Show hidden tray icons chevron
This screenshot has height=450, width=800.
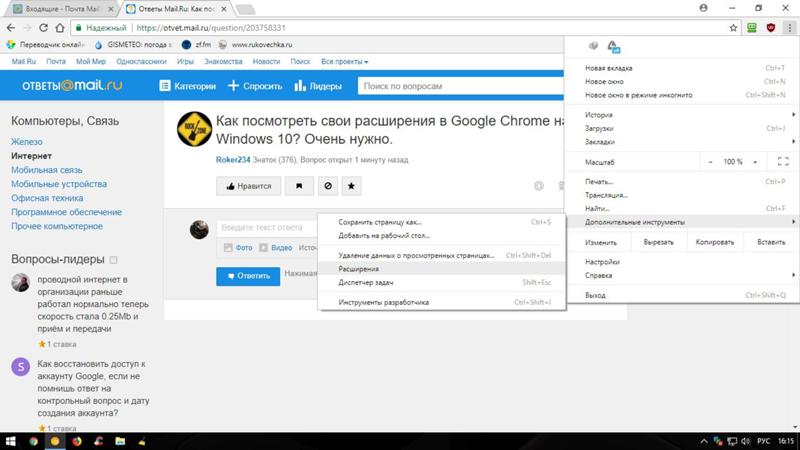coord(704,441)
